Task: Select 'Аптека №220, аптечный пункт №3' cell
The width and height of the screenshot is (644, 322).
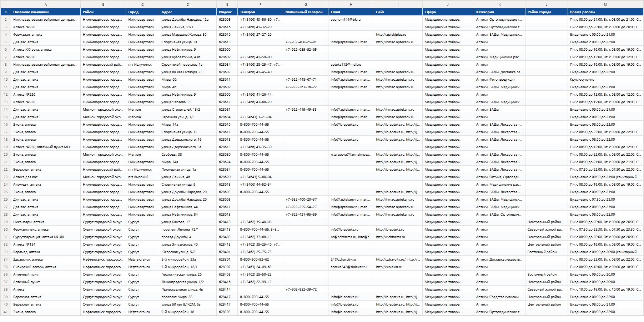Action: click(46, 147)
